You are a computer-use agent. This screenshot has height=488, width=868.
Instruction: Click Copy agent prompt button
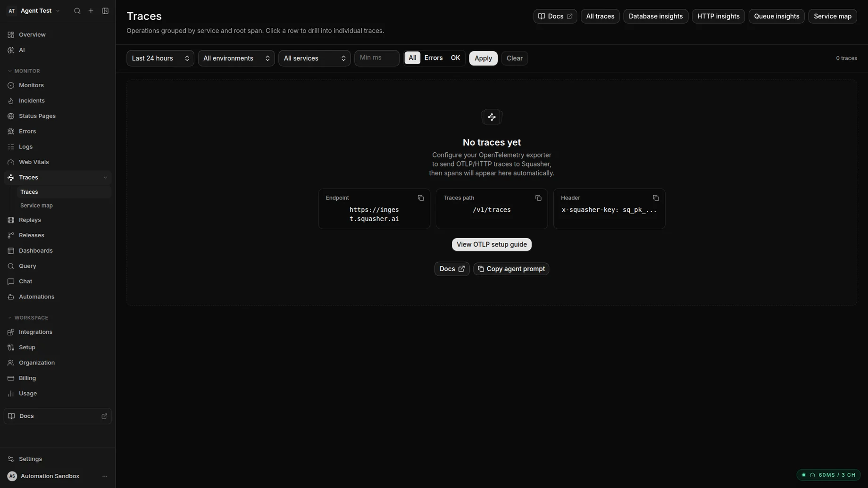tap(511, 269)
